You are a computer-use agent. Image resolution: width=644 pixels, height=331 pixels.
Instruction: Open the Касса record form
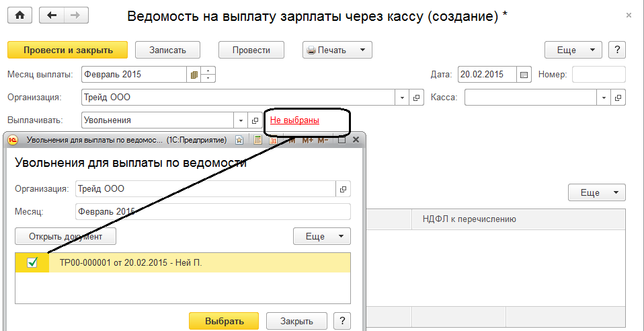point(618,98)
